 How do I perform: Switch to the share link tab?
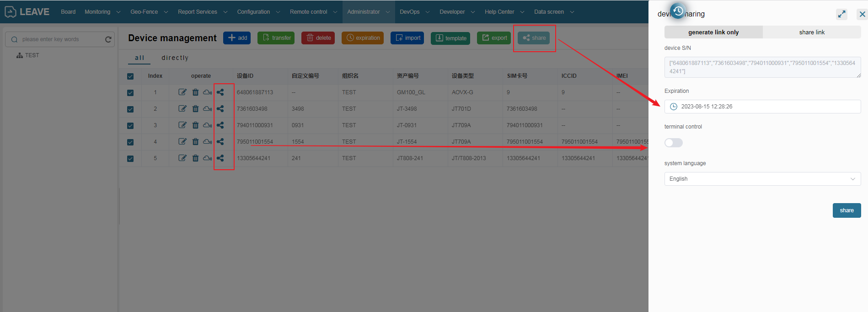coord(812,32)
